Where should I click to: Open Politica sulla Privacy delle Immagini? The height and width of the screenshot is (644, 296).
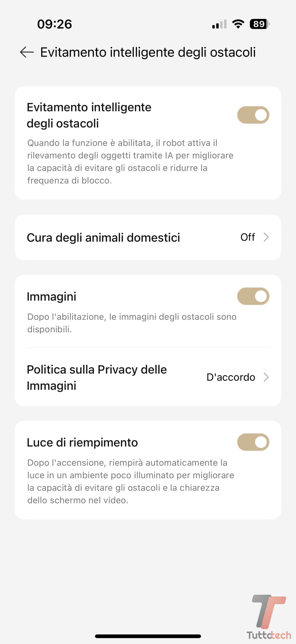(x=97, y=377)
